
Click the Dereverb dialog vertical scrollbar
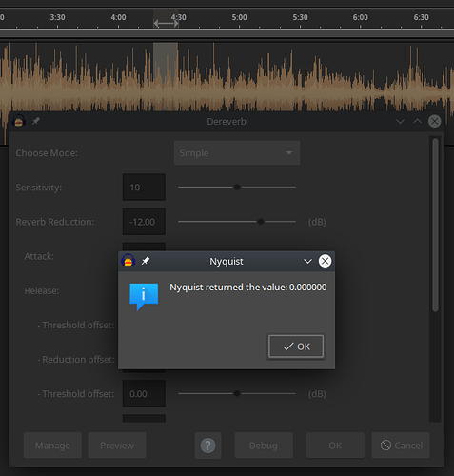click(x=435, y=225)
